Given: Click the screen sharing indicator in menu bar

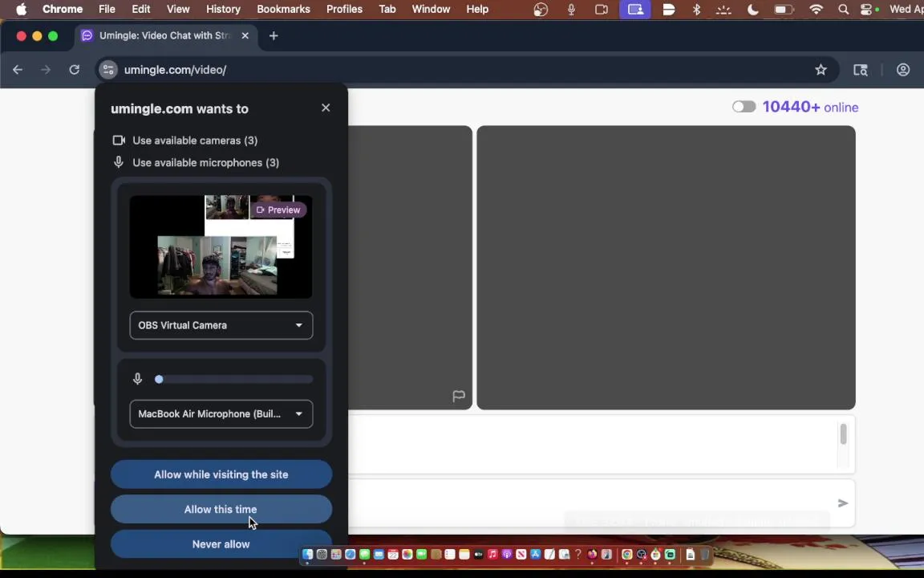Looking at the screenshot, I should pos(635,9).
